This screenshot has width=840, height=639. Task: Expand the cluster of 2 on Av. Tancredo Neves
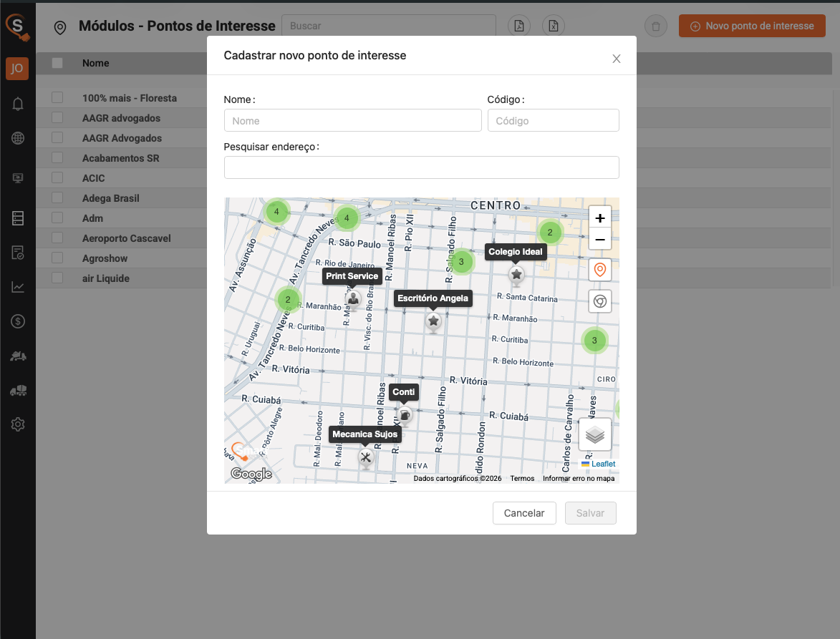pos(288,299)
